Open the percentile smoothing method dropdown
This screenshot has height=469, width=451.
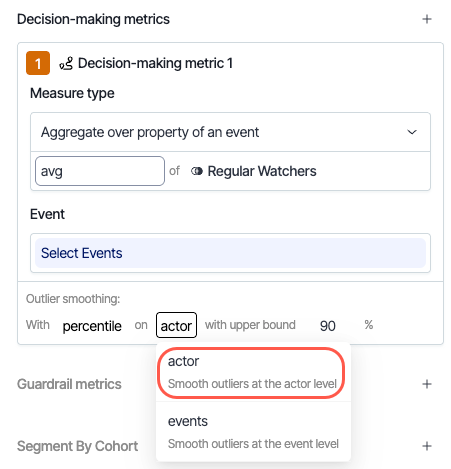[x=92, y=326]
